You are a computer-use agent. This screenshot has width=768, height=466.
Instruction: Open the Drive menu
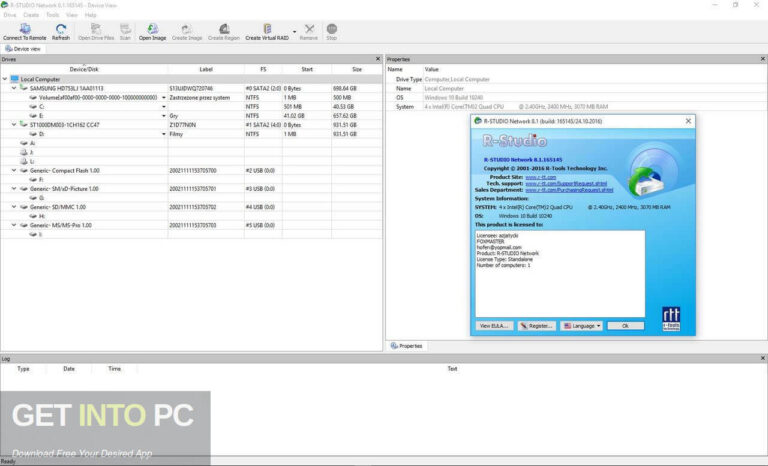[x=10, y=15]
